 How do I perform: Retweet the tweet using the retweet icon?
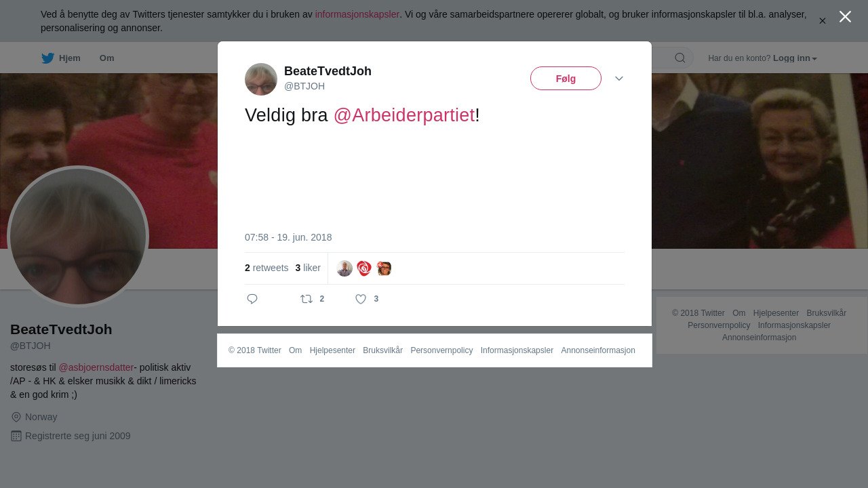tap(307, 299)
